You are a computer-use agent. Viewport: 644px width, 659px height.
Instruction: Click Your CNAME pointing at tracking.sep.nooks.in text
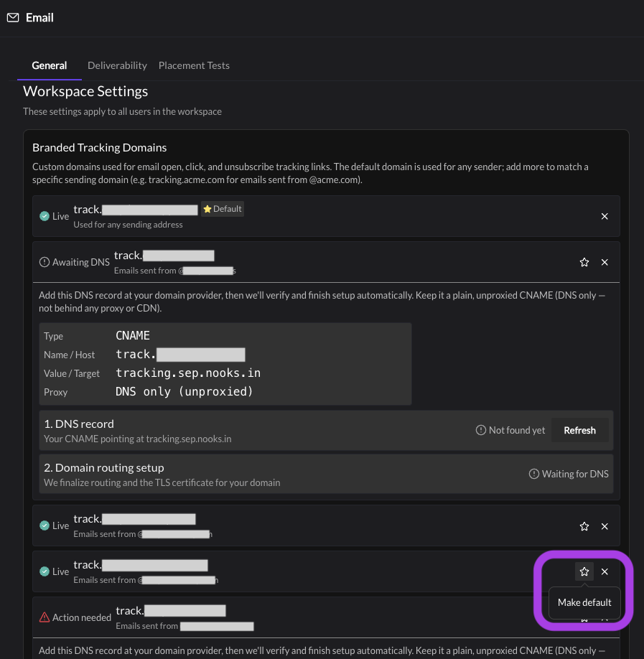[137, 439]
